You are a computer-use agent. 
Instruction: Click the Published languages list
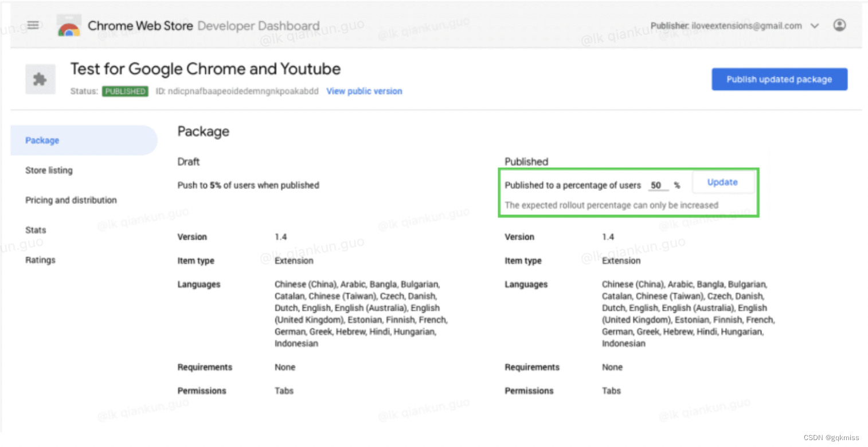(688, 314)
